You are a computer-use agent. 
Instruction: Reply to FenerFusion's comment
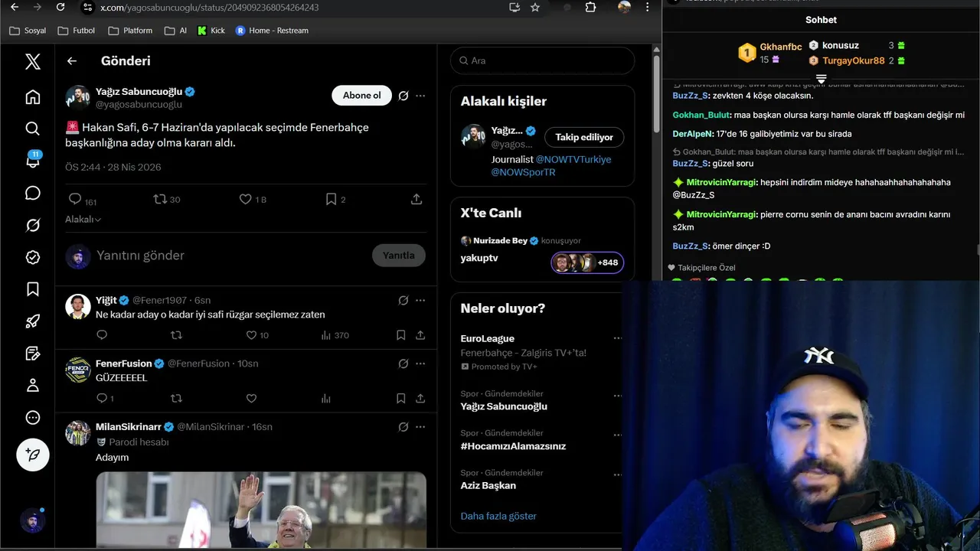[x=102, y=399]
